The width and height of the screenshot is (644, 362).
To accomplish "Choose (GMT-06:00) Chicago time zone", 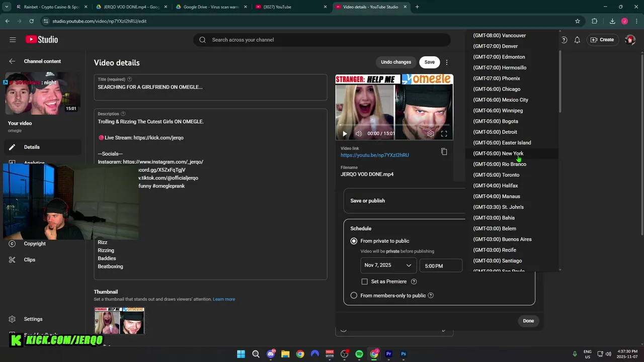I will 512,89.
